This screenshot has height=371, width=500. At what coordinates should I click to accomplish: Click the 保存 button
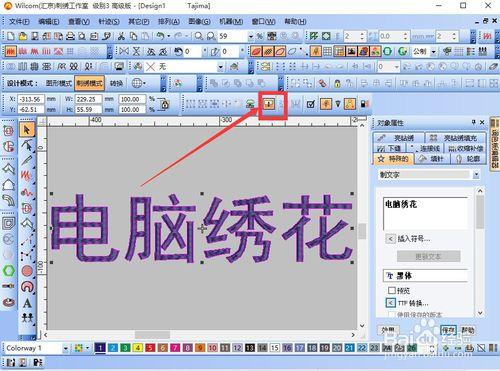pos(448,330)
